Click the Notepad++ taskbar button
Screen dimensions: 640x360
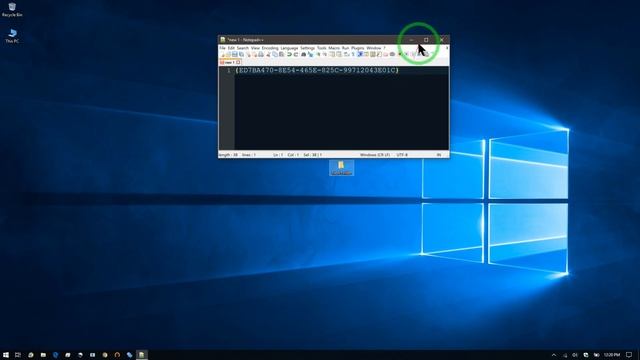click(142, 355)
